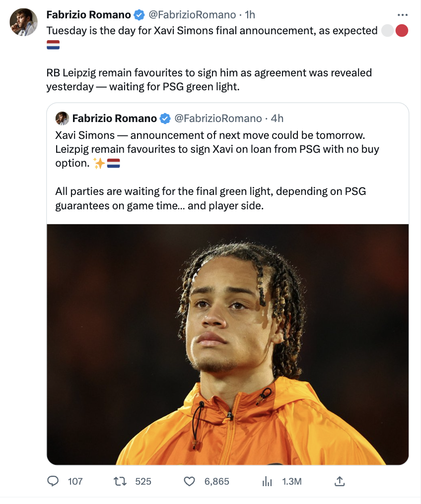Open view analytics bar chart icon
421x504 pixels.
268,481
